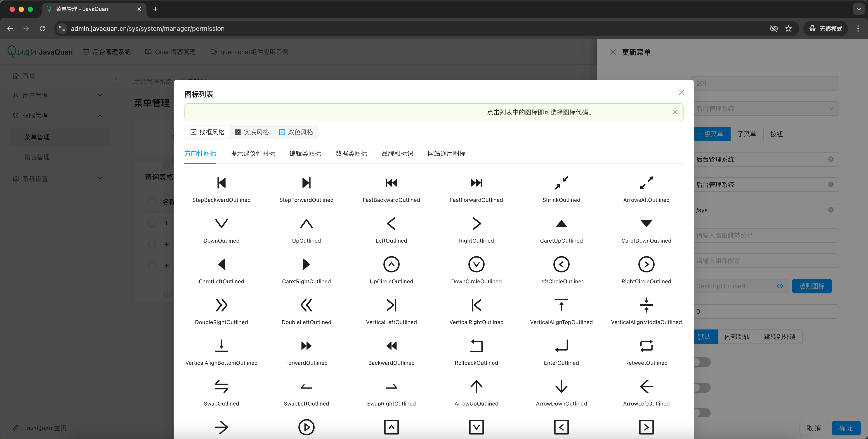Pick the StepForwardOutlined icon
This screenshot has width=868, height=439.
click(306, 183)
